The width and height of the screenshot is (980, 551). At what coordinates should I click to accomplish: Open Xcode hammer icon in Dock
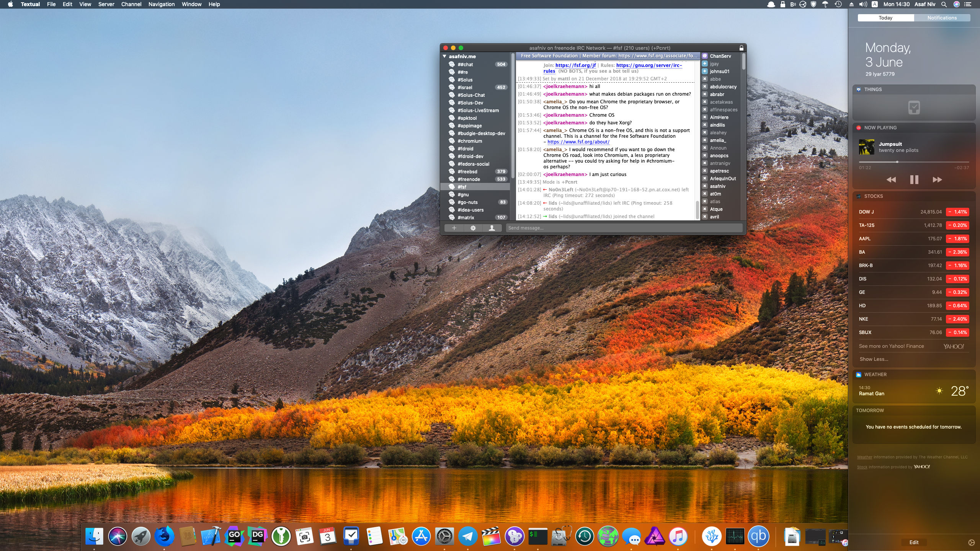tap(211, 536)
